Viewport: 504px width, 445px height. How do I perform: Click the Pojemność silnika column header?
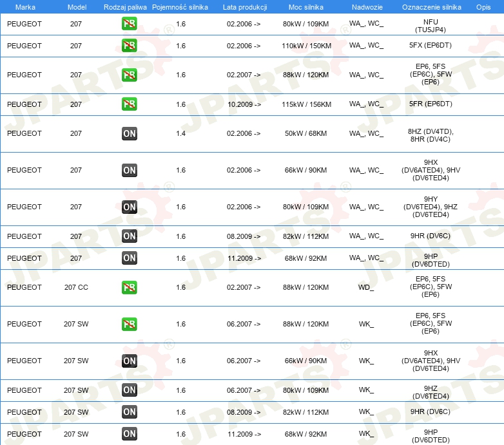[180, 7]
